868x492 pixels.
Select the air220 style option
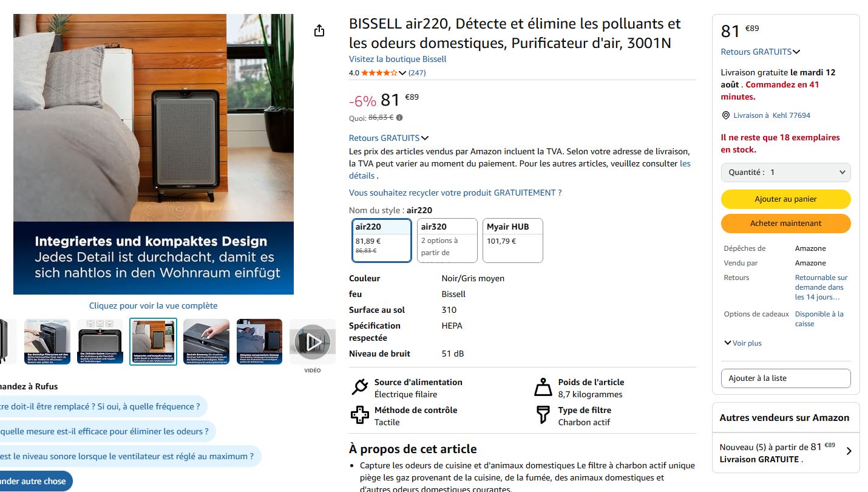click(382, 241)
